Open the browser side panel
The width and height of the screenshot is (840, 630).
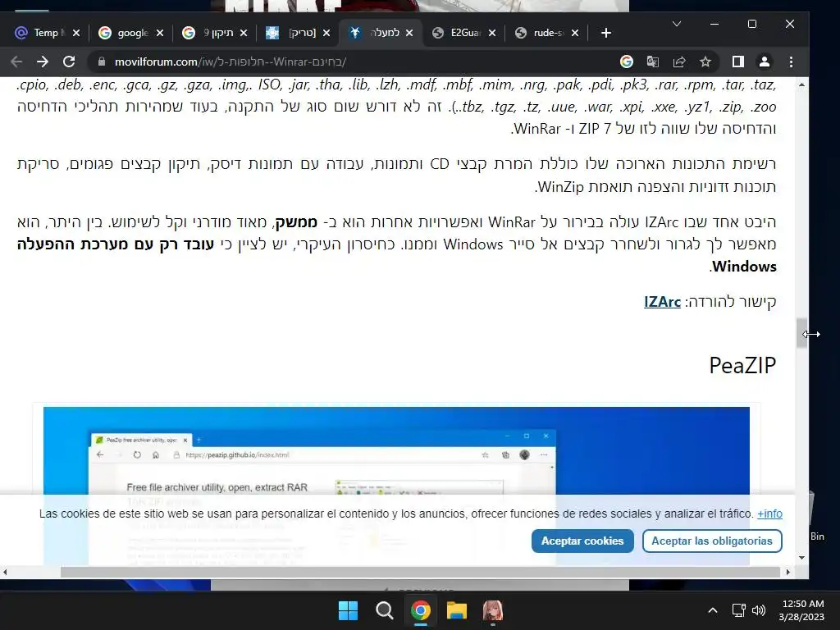738,62
